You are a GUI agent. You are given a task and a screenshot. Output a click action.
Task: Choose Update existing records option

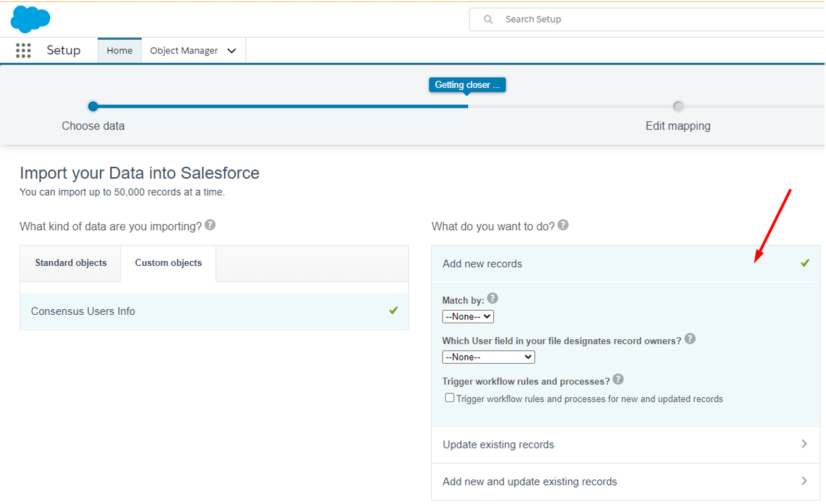[626, 444]
